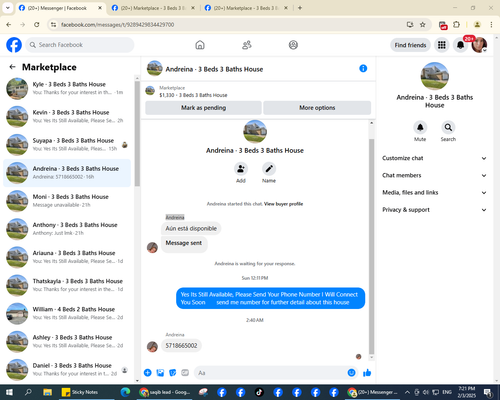Switch to the Messenger | Facebook tab

[x=60, y=8]
